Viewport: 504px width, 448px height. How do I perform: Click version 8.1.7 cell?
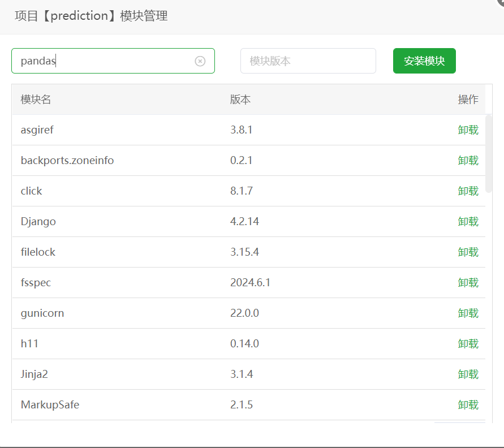242,191
